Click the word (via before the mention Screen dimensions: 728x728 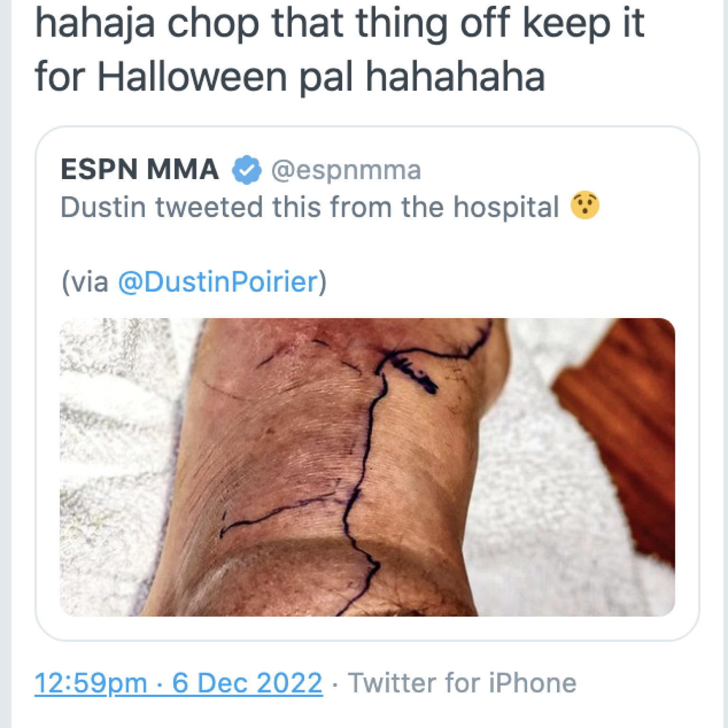point(85,282)
